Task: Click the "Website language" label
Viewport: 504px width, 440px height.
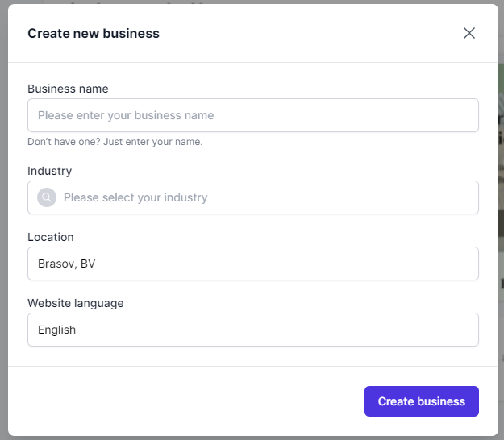Action: click(76, 304)
